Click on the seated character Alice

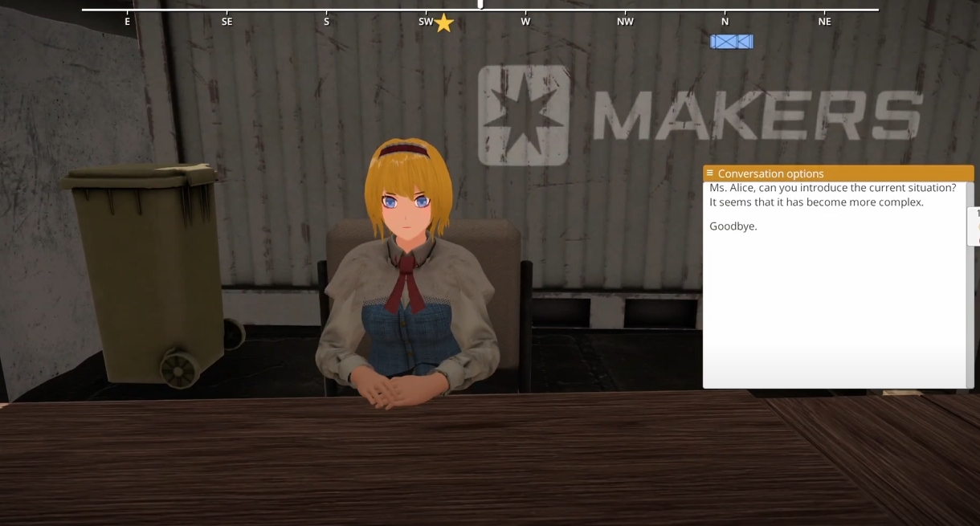(x=408, y=273)
